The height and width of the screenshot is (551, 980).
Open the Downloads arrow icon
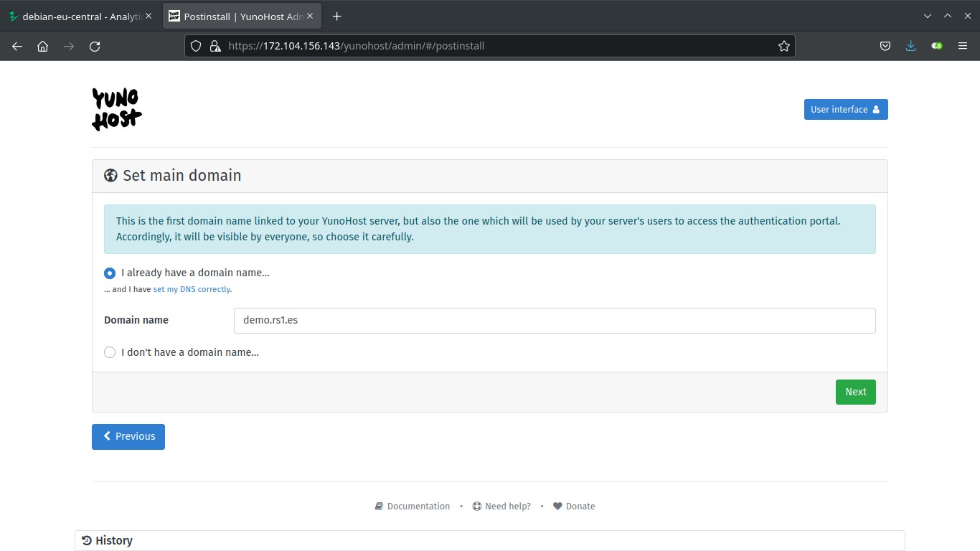(910, 46)
